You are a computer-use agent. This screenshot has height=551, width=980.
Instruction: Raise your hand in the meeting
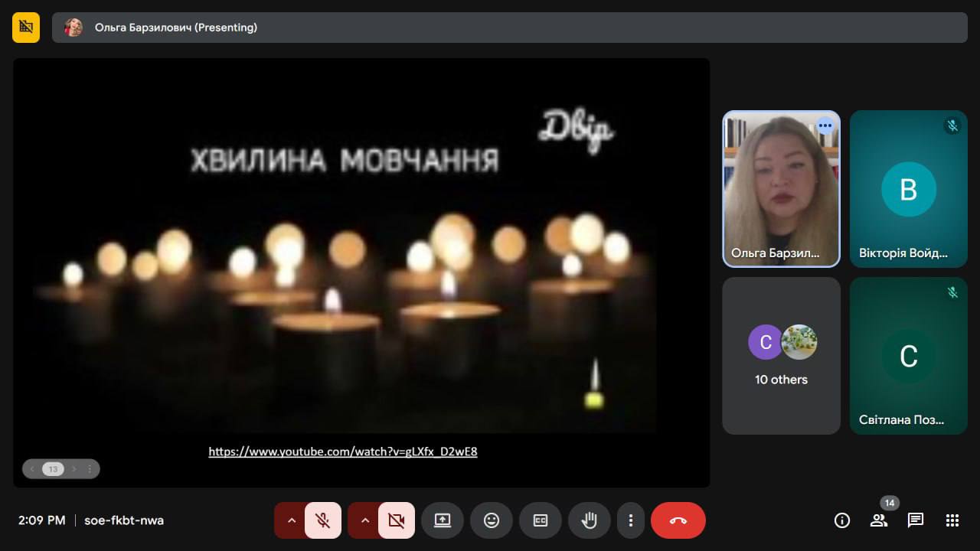pyautogui.click(x=589, y=520)
